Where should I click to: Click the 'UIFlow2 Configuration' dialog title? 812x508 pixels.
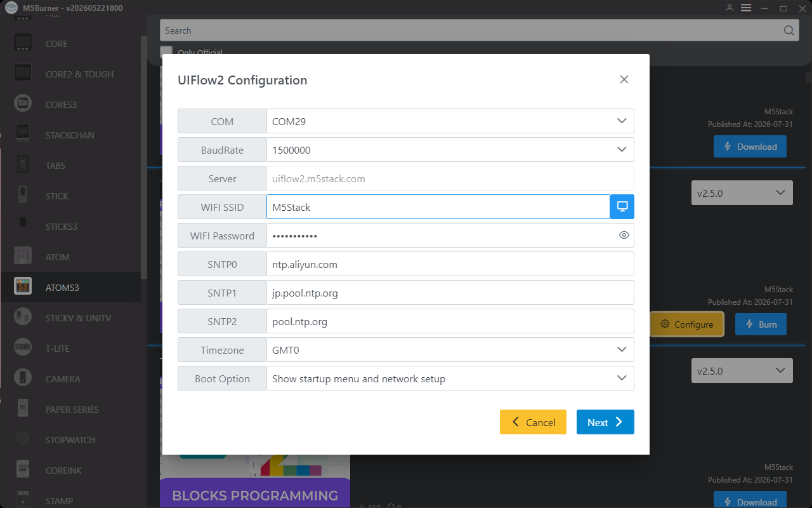242,80
